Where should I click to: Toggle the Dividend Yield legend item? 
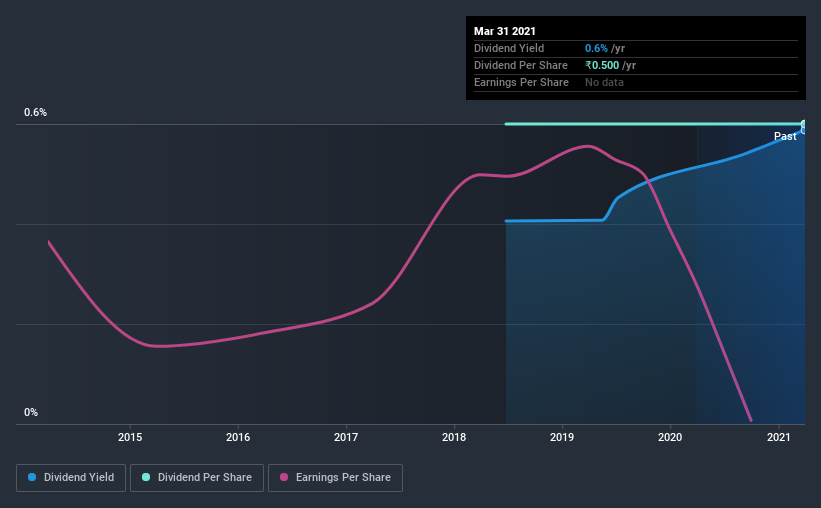tap(71, 478)
